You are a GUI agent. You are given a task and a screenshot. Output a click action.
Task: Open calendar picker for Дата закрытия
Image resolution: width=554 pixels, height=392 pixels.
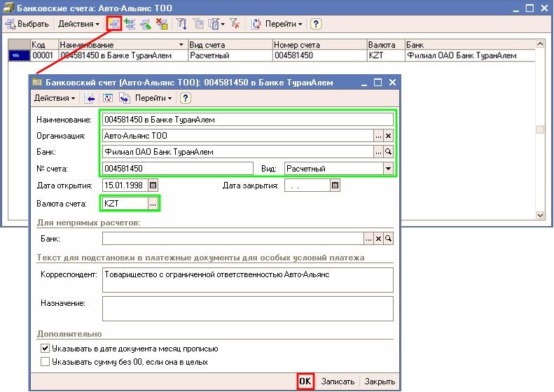pos(335,185)
